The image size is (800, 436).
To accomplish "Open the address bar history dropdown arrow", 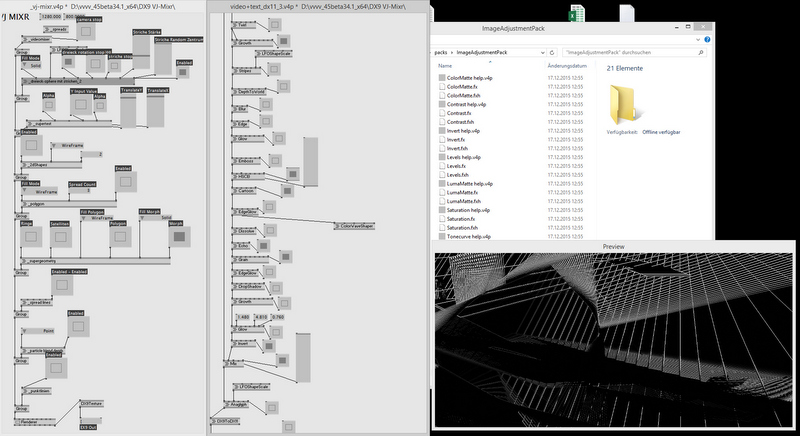I will pos(540,51).
